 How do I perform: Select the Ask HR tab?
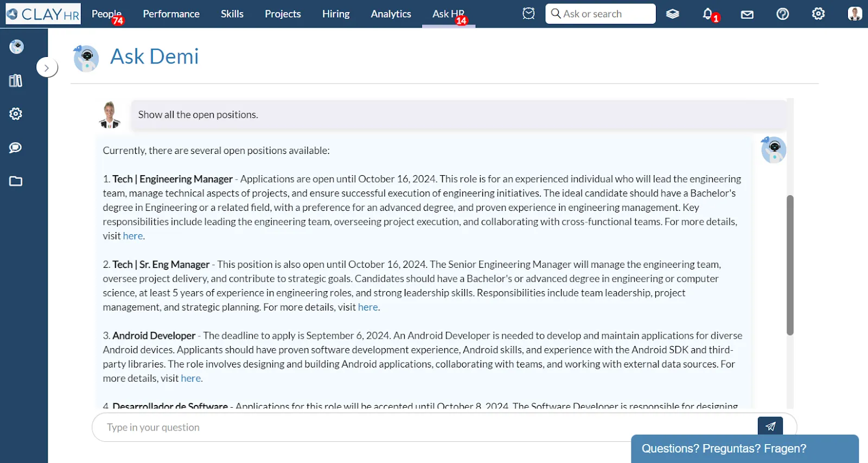448,14
